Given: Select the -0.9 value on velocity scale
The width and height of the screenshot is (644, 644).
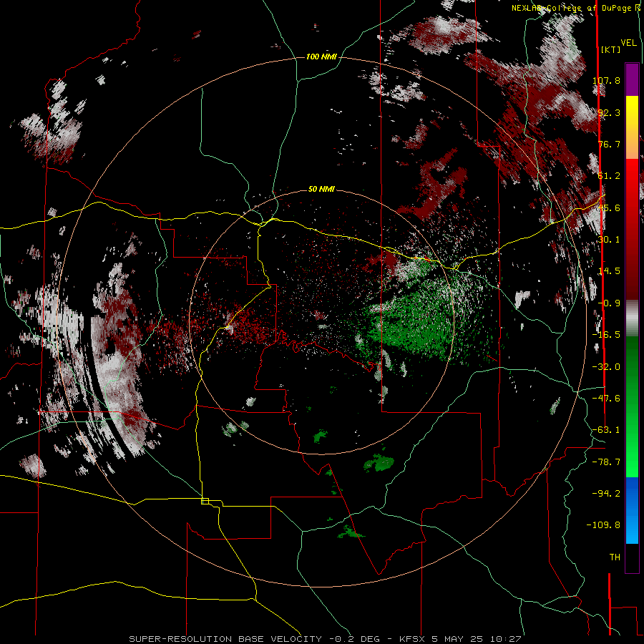Looking at the screenshot, I should tap(609, 303).
